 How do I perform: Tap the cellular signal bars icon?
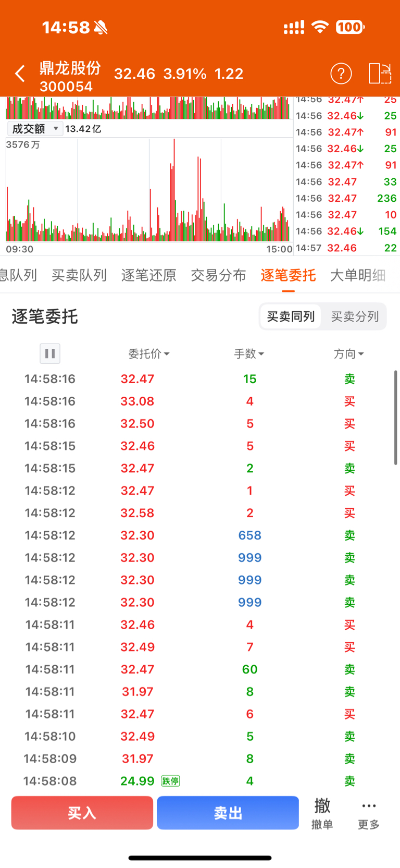click(294, 27)
